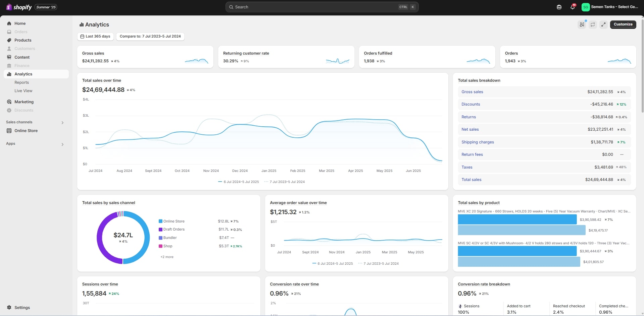Viewport: 644px width, 316px height.
Task: Click the Sessions funnel icon
Action: coord(460,306)
